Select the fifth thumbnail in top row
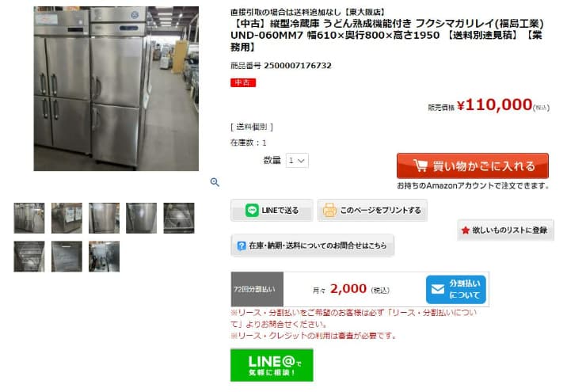586x392 pixels. coord(179,219)
